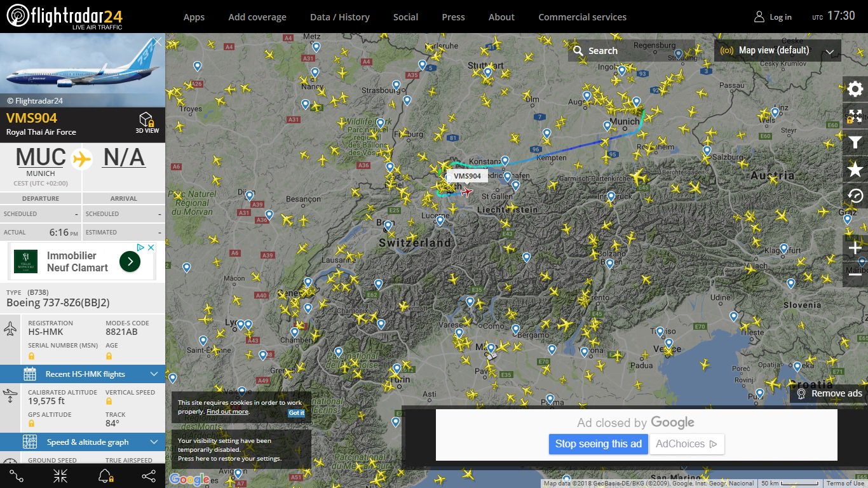The image size is (868, 488).
Task: Go to the Flightradar24 home logo
Action: point(64,16)
